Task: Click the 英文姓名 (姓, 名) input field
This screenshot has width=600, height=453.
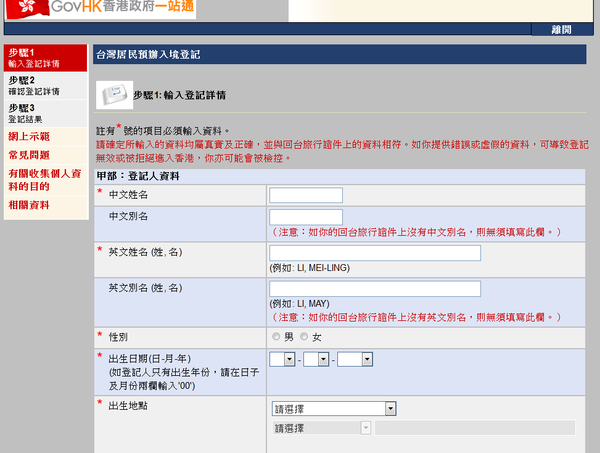Action: (x=375, y=253)
